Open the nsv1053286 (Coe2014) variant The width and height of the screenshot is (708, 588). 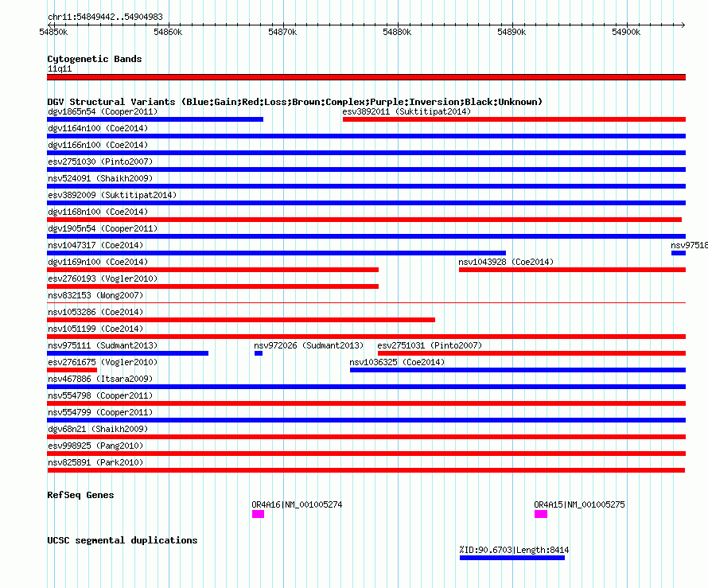[95, 312]
